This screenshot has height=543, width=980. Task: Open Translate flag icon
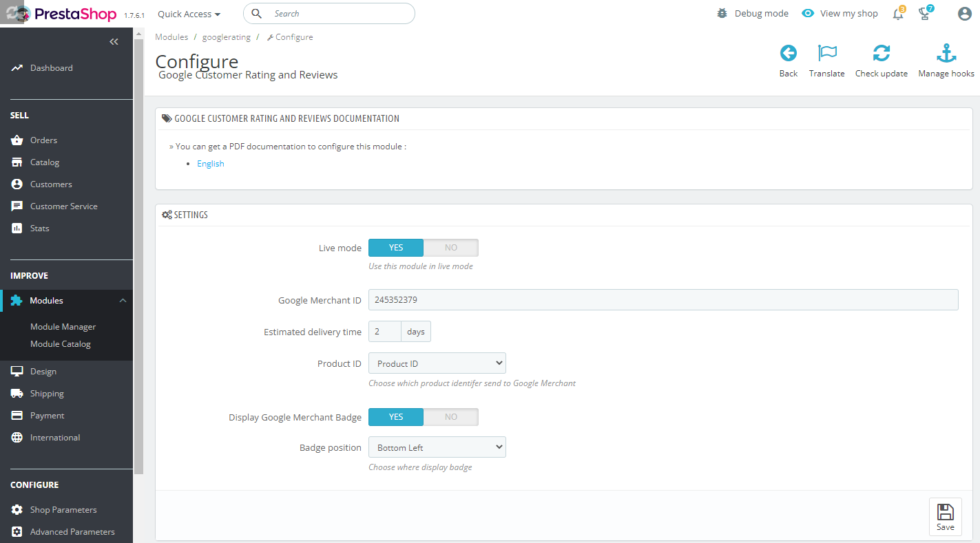826,53
